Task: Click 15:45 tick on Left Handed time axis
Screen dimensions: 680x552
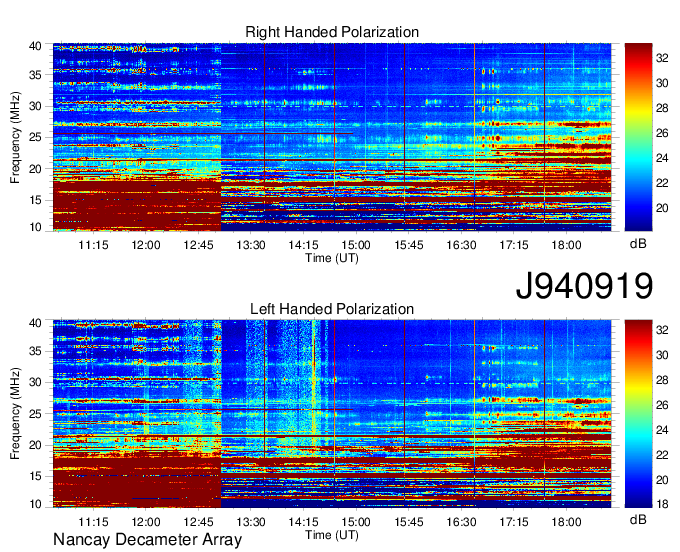Action: (x=409, y=522)
